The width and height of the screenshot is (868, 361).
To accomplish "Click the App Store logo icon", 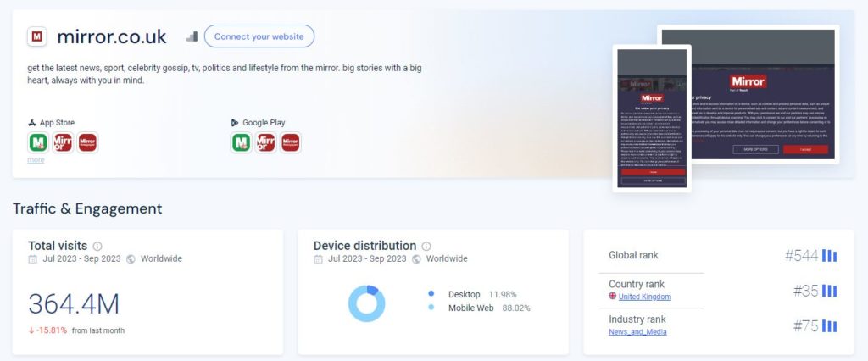I will 32,122.
